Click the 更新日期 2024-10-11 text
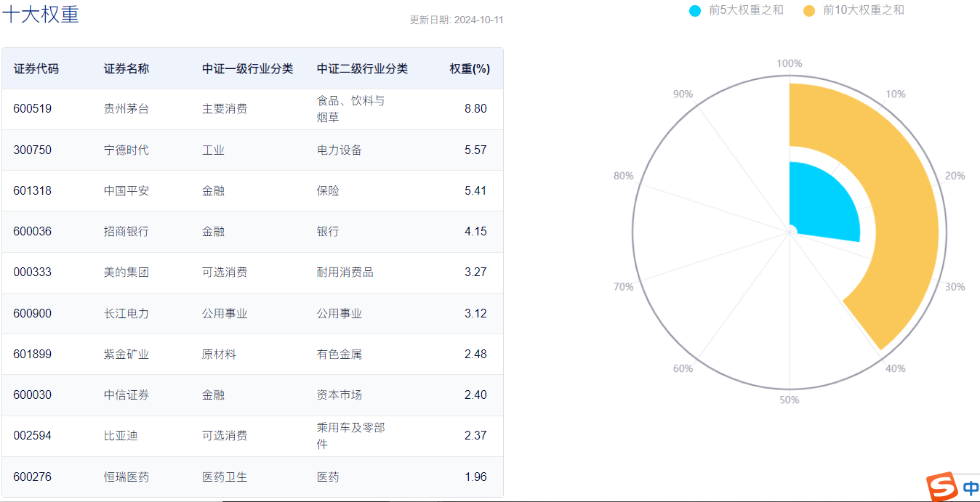This screenshot has height=502, width=980. coord(456,20)
